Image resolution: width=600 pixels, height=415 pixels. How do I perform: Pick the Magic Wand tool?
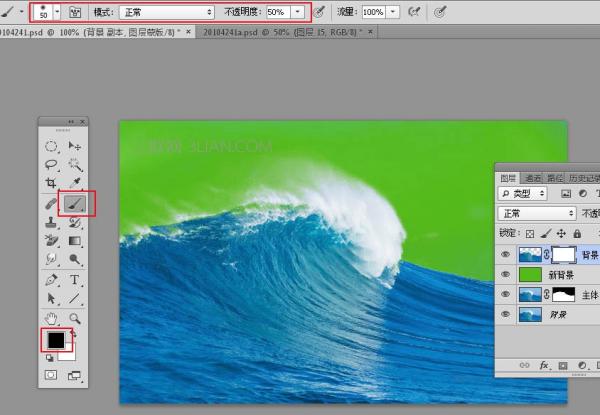click(x=75, y=165)
